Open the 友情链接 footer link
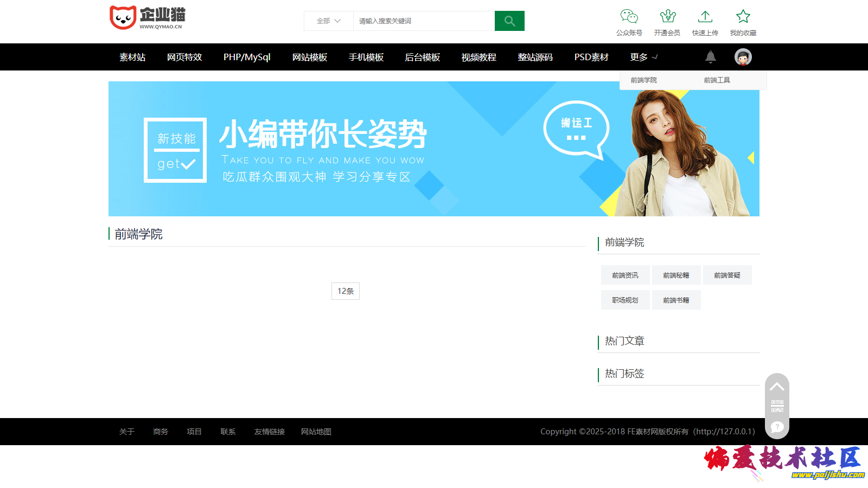868x488 pixels. click(270, 432)
